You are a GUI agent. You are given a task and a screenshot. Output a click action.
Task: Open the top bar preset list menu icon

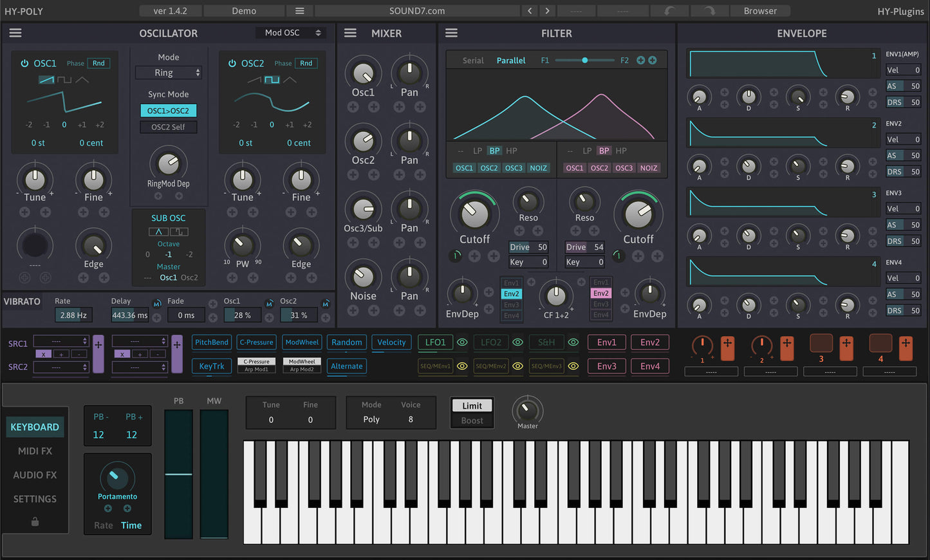pos(300,11)
